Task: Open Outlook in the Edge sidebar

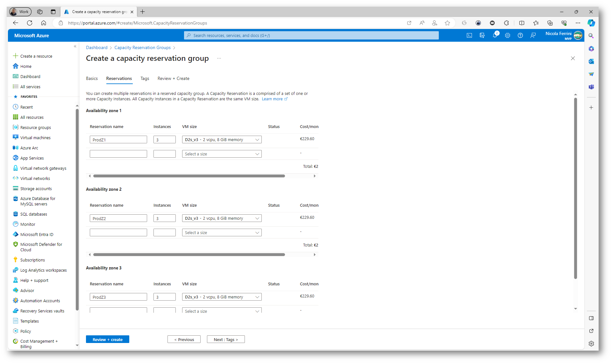Action: 591,61
